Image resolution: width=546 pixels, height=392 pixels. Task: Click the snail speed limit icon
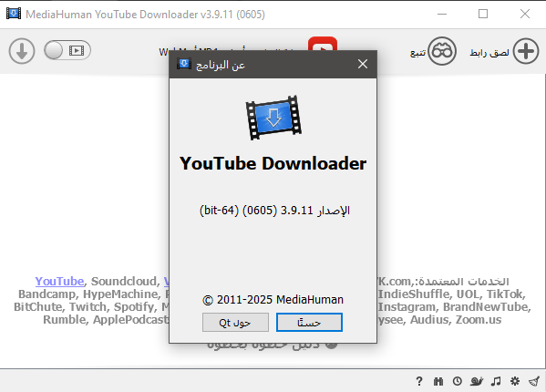[476, 381]
